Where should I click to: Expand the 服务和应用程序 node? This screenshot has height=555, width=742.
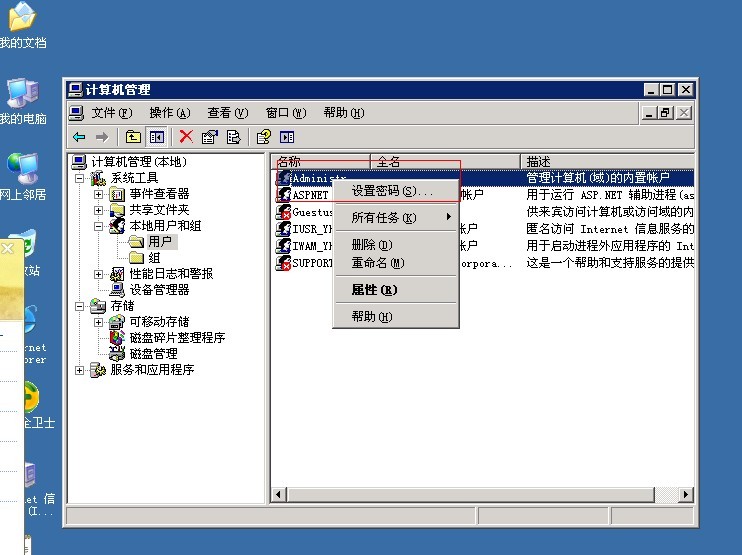(x=80, y=370)
